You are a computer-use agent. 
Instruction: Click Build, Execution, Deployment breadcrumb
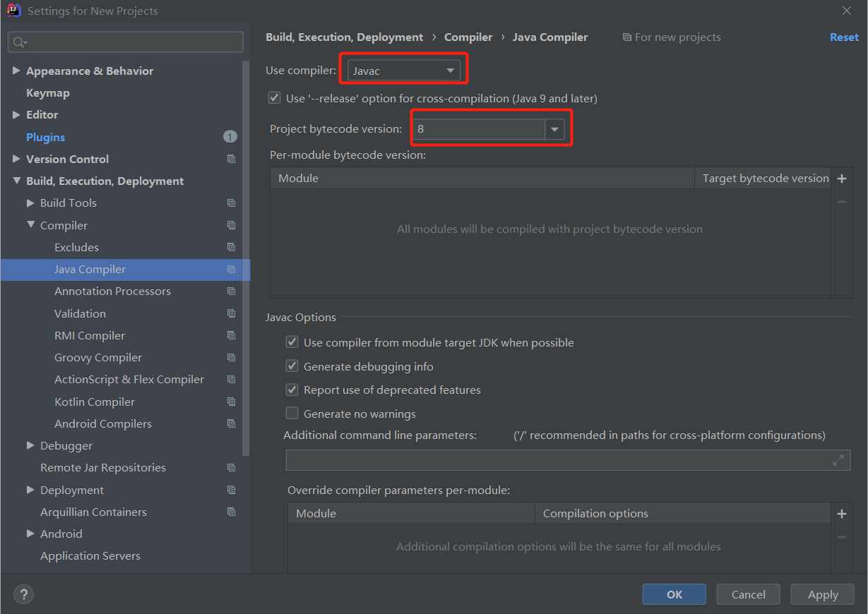pyautogui.click(x=345, y=37)
